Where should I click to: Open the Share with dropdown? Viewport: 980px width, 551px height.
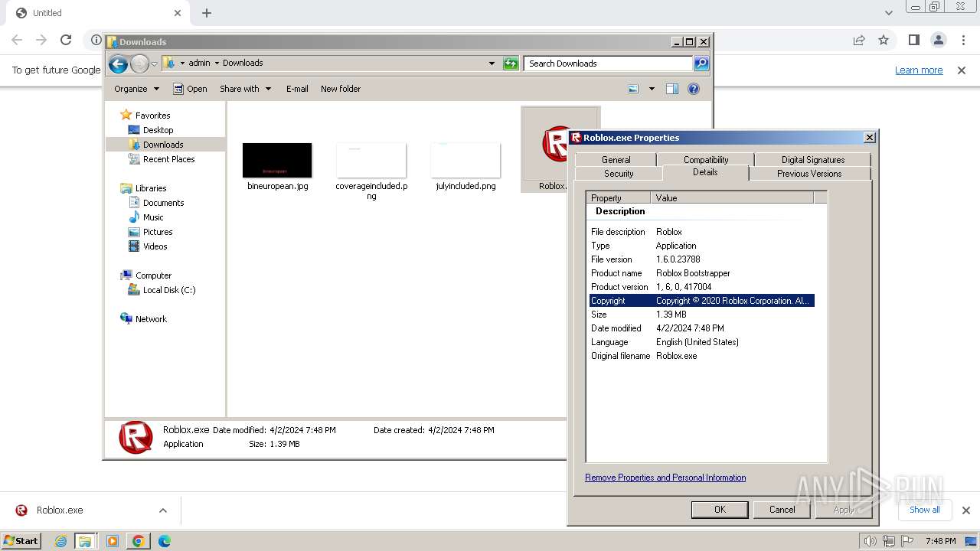245,89
